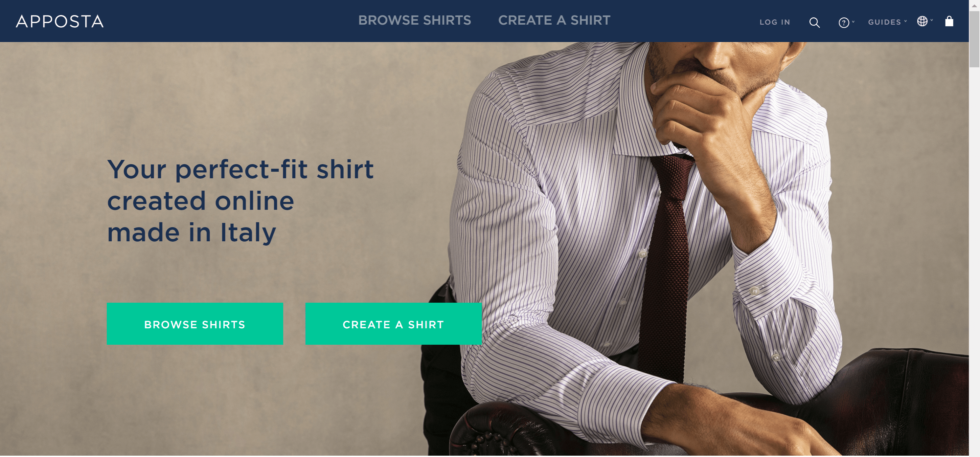
Task: Expand the small arrow after GUIDES
Action: coord(905,21)
